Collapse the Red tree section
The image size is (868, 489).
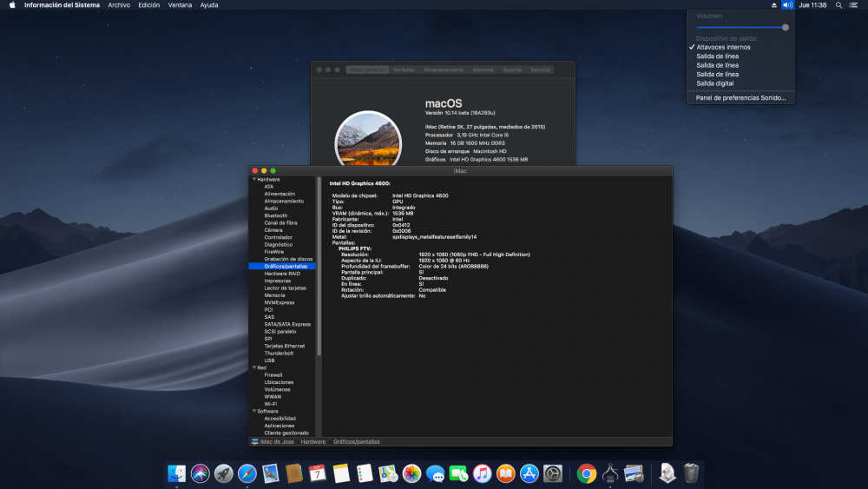(x=254, y=367)
